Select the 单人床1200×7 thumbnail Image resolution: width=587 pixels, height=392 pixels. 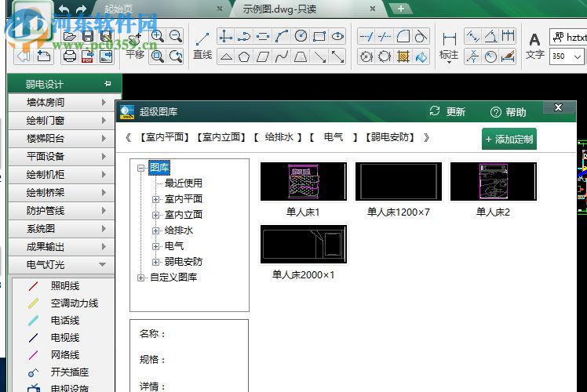coord(399,181)
